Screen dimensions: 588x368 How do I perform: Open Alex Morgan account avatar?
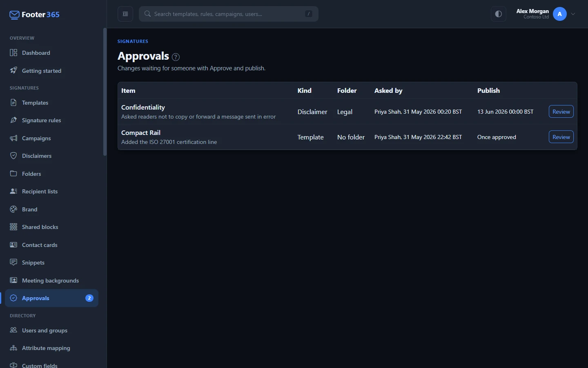point(560,14)
